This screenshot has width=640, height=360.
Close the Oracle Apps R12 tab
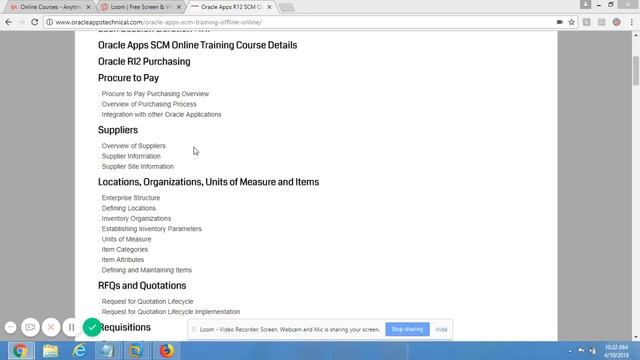tap(269, 7)
